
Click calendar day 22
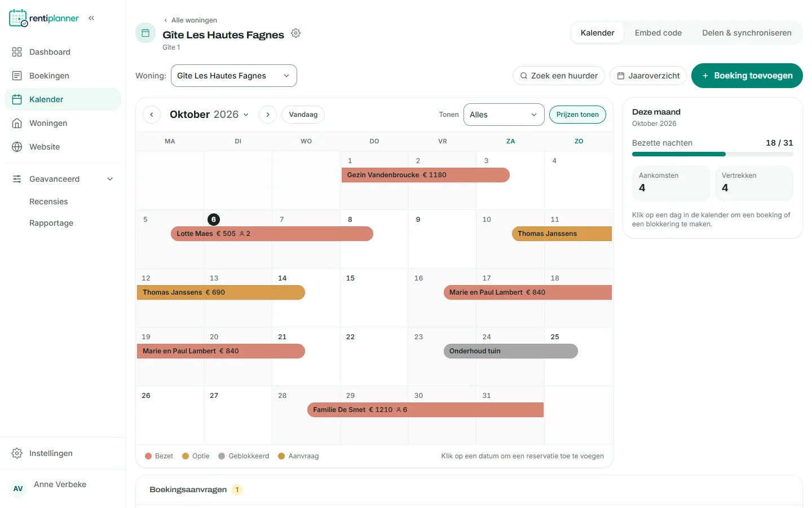[x=374, y=356]
